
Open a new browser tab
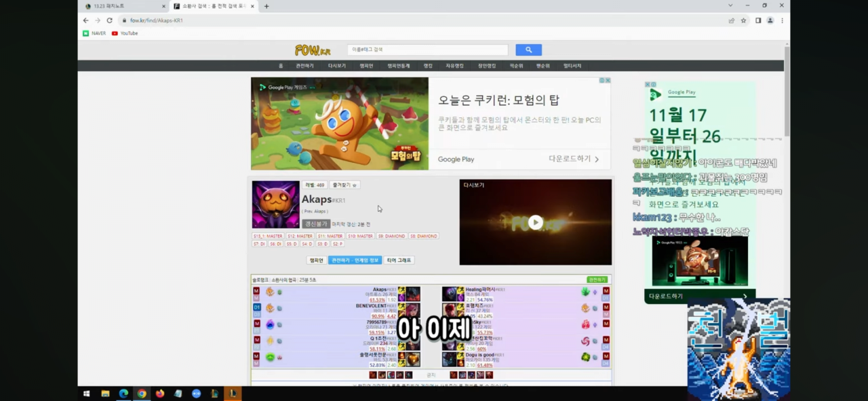[266, 6]
